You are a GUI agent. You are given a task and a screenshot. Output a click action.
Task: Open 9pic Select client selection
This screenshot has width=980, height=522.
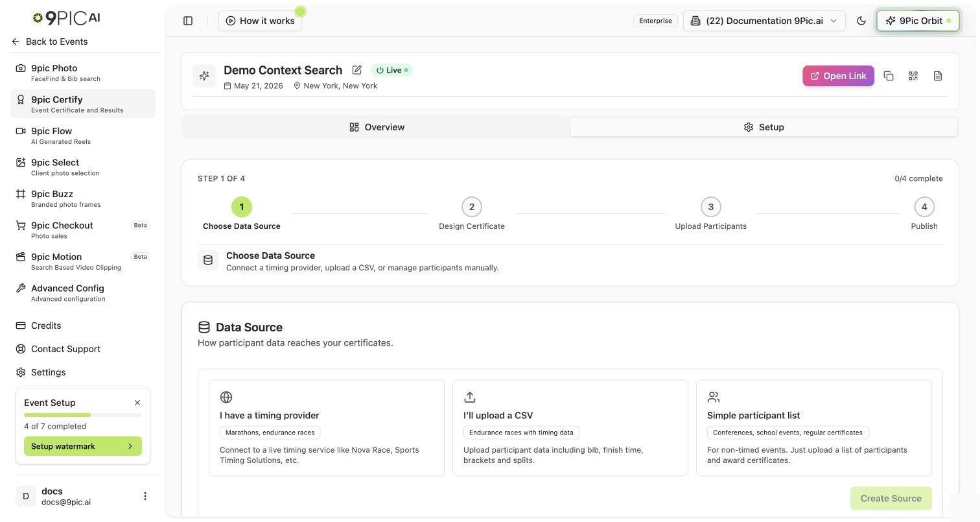point(83,167)
